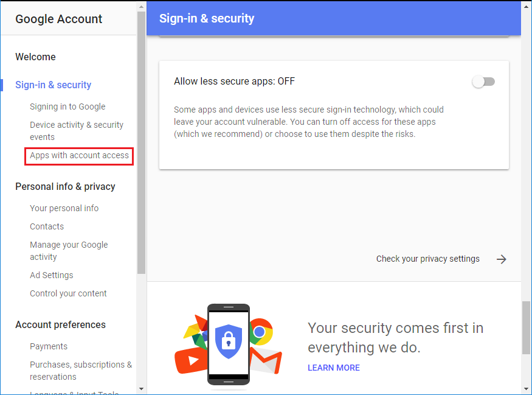
Task: Click sidebar scrollbar up arrow
Action: click(142, 7)
